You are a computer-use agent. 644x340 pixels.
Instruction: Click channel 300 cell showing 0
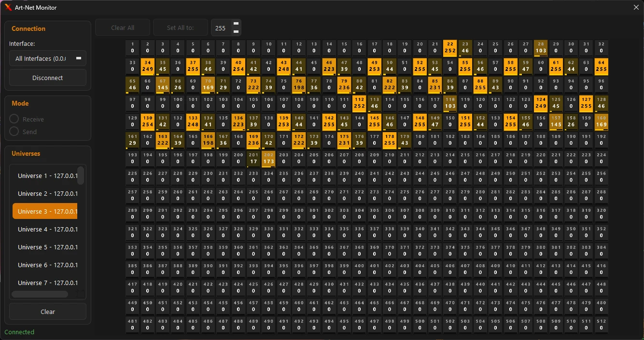tap(299, 214)
